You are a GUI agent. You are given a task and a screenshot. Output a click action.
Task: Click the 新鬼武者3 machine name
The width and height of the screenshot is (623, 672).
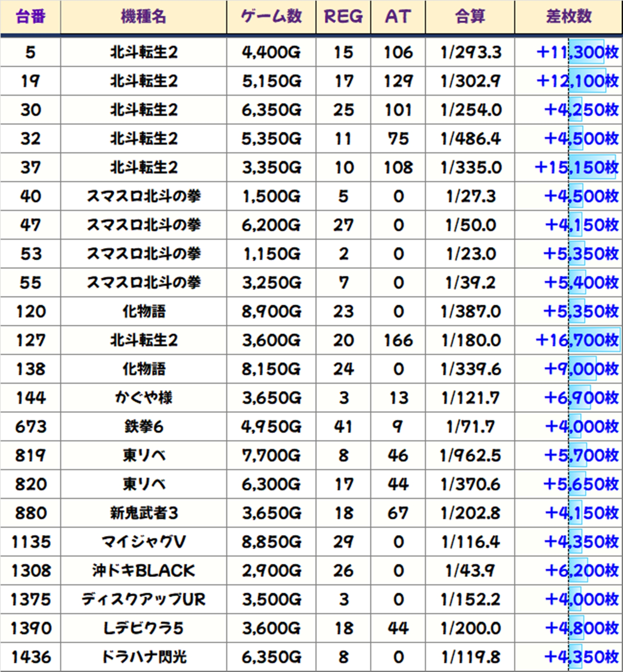[143, 513]
